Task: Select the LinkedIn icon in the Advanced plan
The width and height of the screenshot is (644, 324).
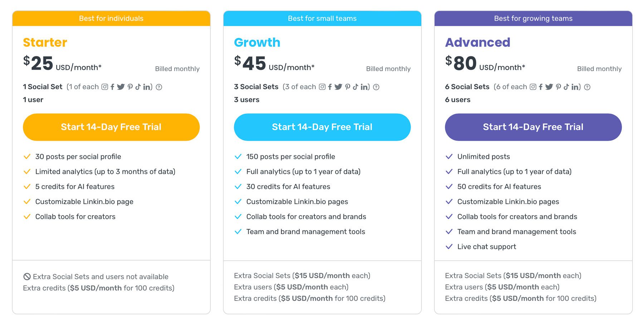Action: tap(575, 87)
